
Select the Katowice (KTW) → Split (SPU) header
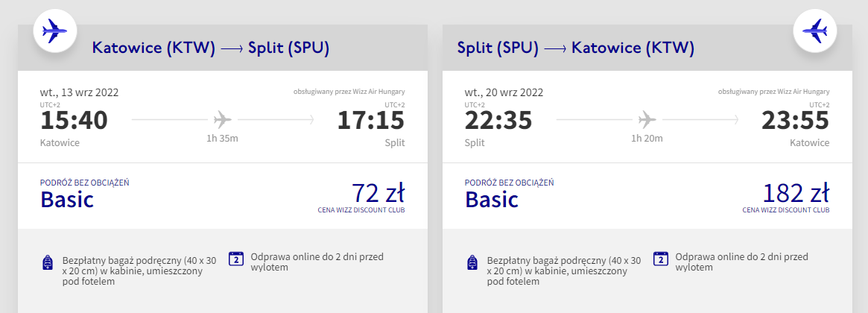tap(211, 48)
